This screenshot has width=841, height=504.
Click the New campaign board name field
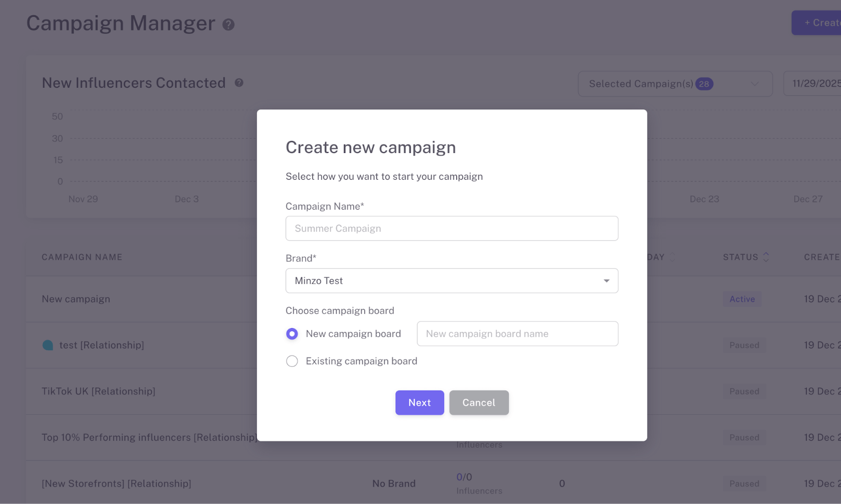(517, 334)
